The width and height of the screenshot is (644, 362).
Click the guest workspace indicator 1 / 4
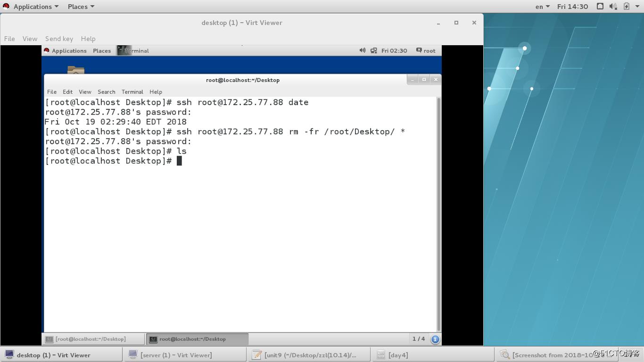point(419,339)
